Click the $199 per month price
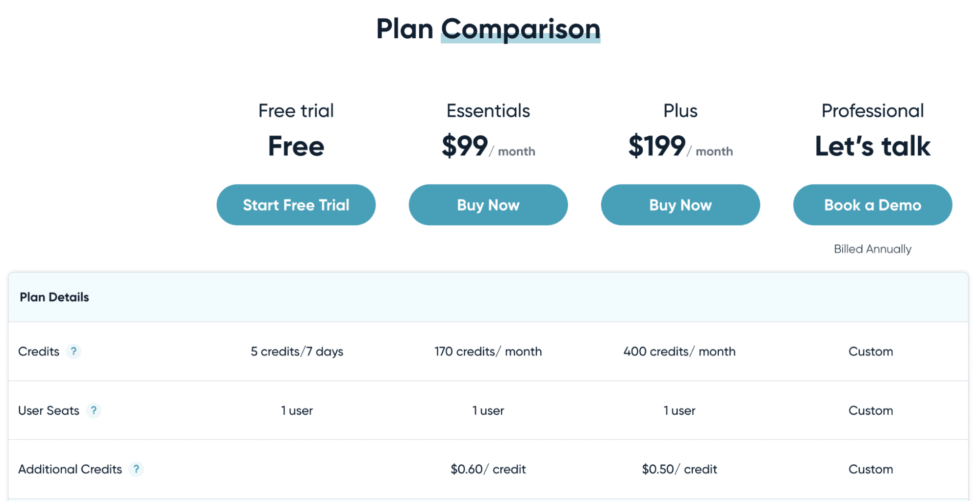The width and height of the screenshot is (980, 501). (680, 147)
